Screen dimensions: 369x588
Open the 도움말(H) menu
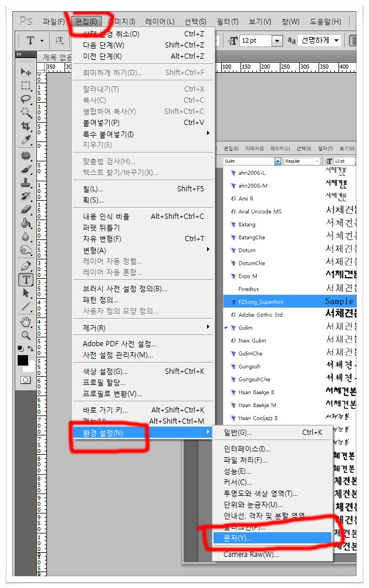326,22
